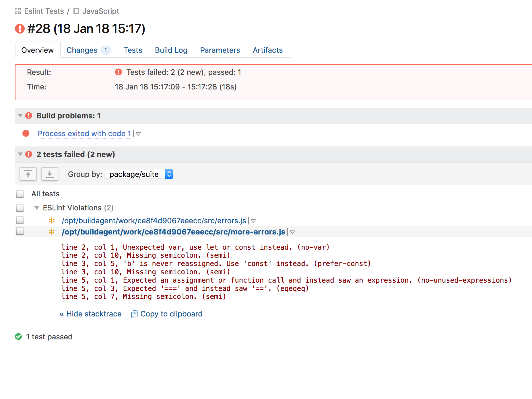Click the red circle beside Process exited with code 1

point(26,133)
